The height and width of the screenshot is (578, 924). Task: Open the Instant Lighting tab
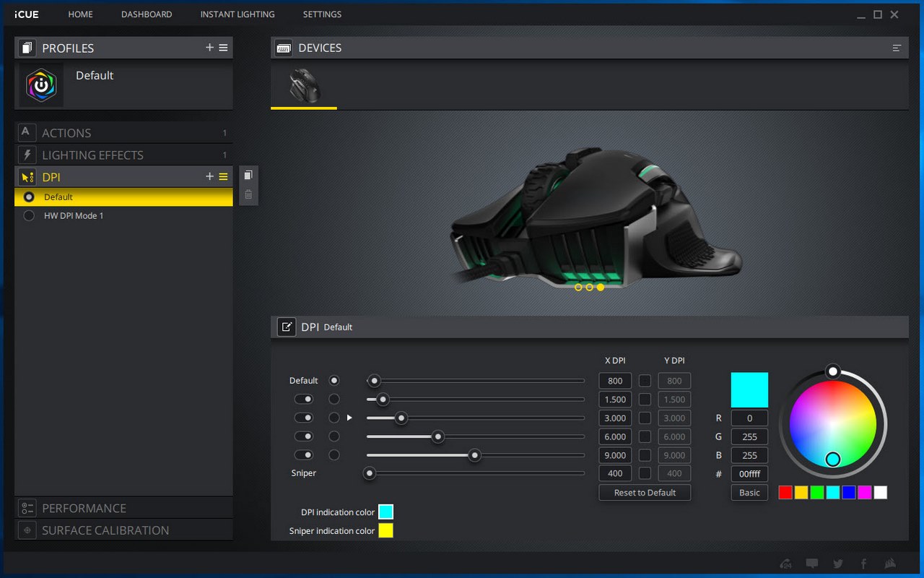pos(237,14)
